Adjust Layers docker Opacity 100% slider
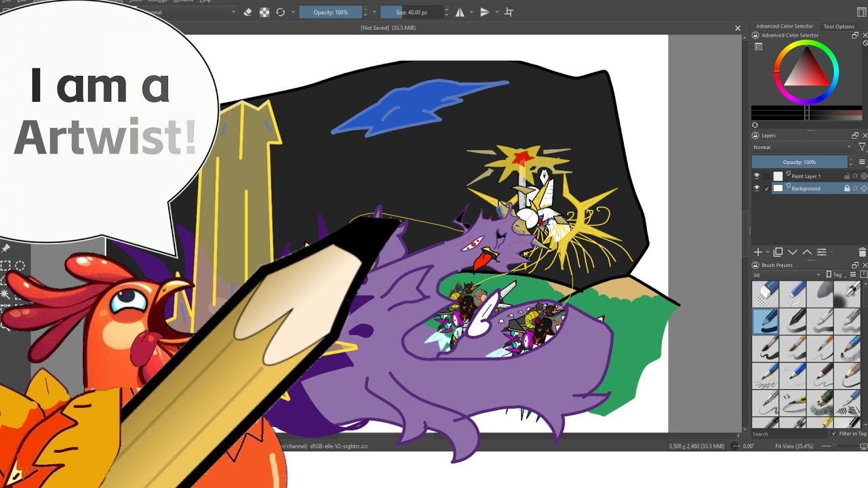The image size is (868, 488). [800, 162]
